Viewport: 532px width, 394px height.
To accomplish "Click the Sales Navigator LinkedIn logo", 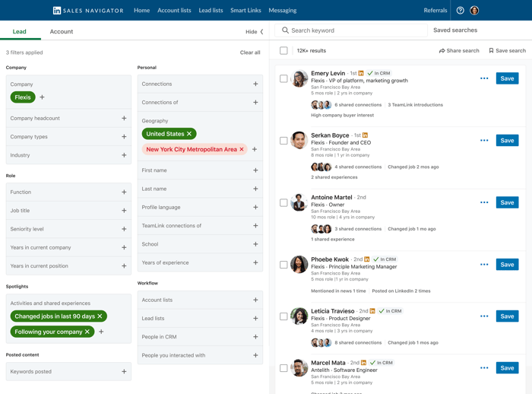I will tap(57, 11).
